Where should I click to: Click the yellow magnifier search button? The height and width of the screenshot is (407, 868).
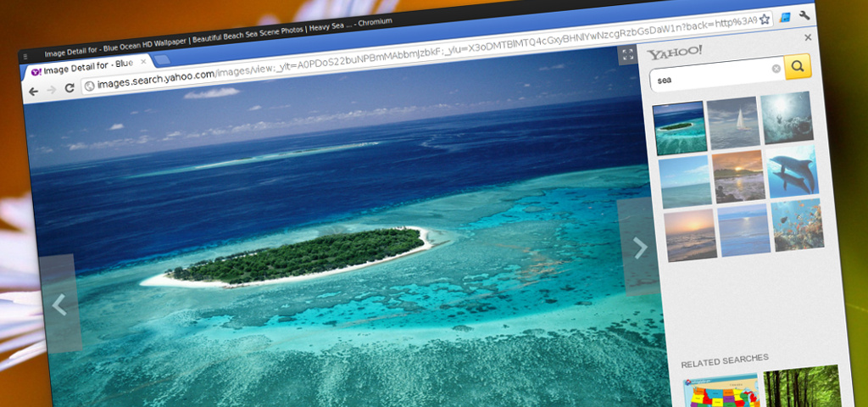pos(798,66)
